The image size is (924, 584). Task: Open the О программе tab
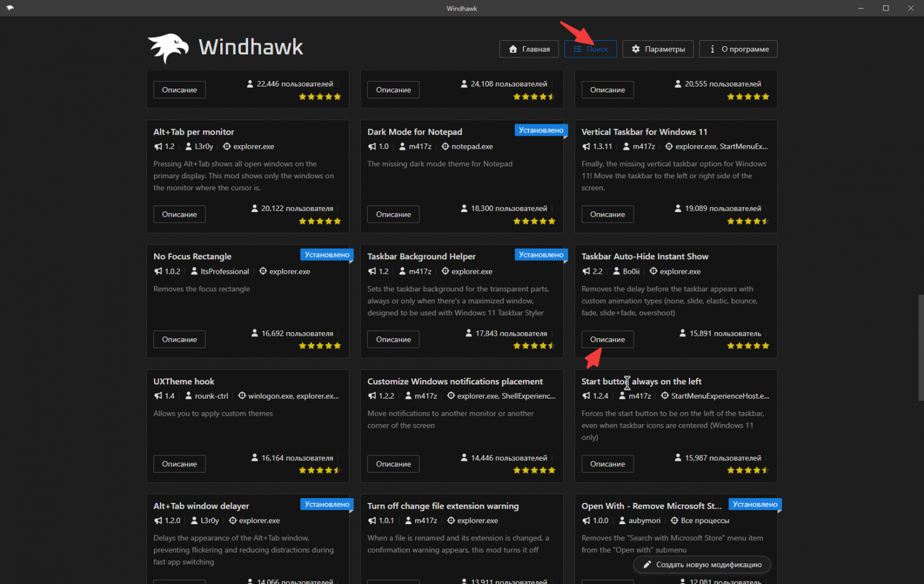(x=738, y=49)
